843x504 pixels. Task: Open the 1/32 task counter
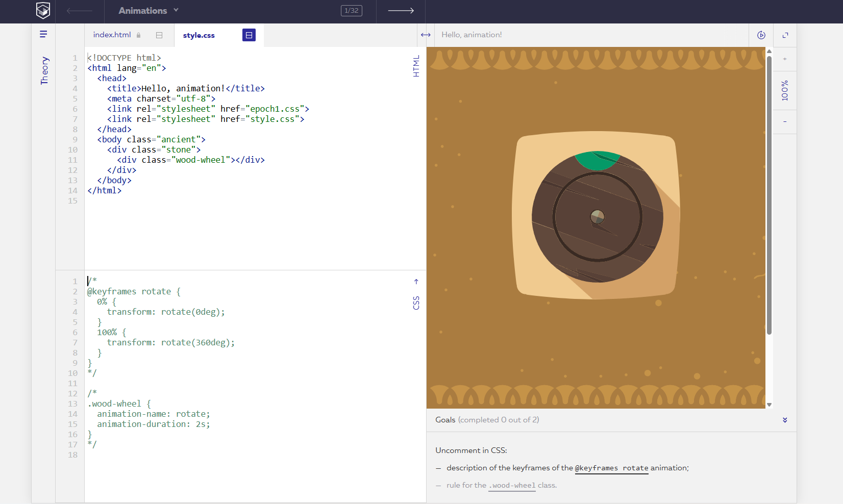coord(352,11)
